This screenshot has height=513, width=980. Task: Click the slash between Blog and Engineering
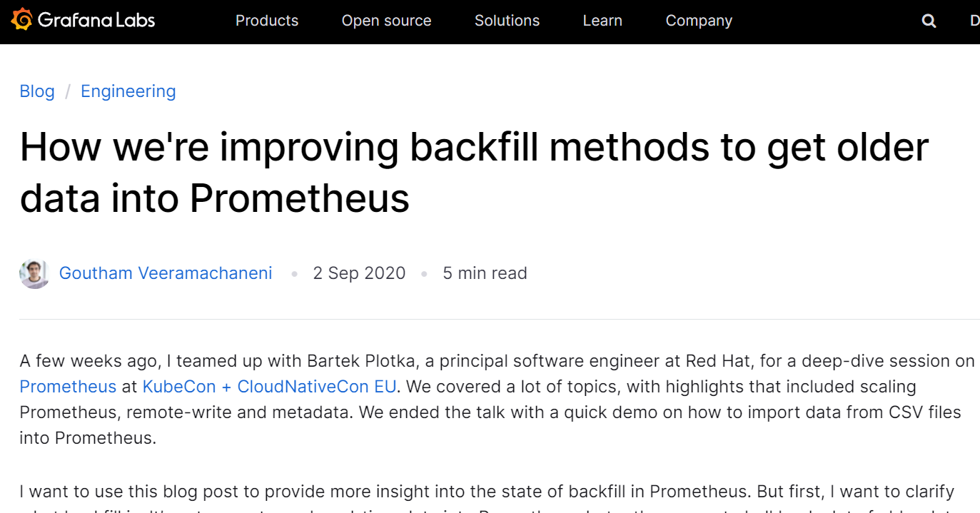(68, 91)
